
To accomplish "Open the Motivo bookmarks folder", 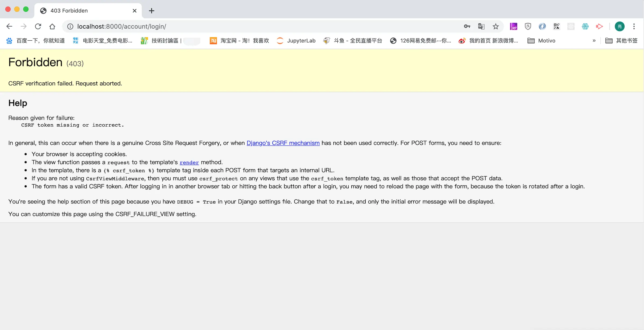I will coord(541,41).
